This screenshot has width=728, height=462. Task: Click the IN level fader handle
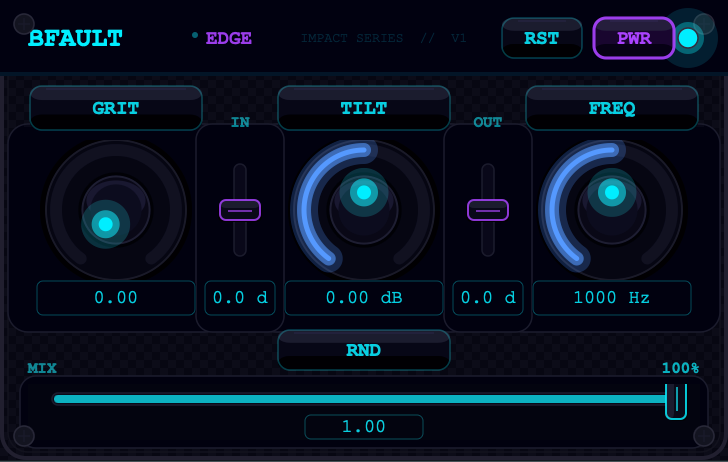[240, 210]
